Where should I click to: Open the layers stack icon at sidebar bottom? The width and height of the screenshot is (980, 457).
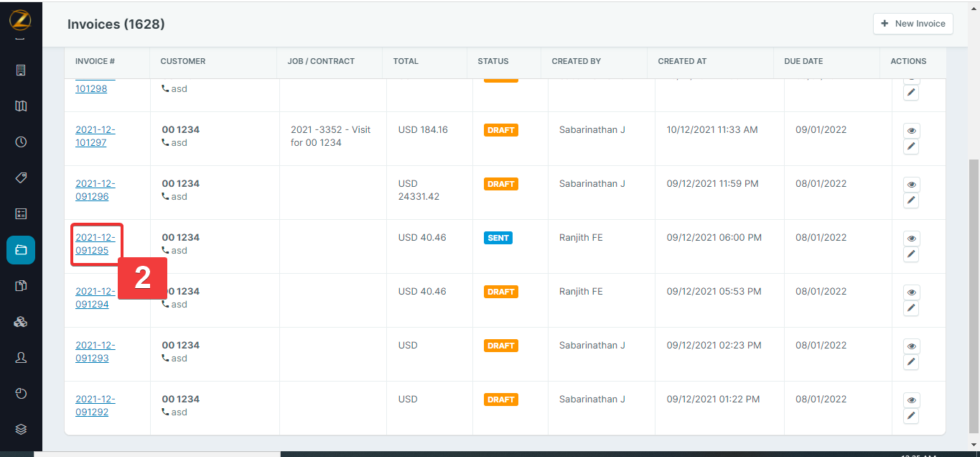tap(20, 429)
